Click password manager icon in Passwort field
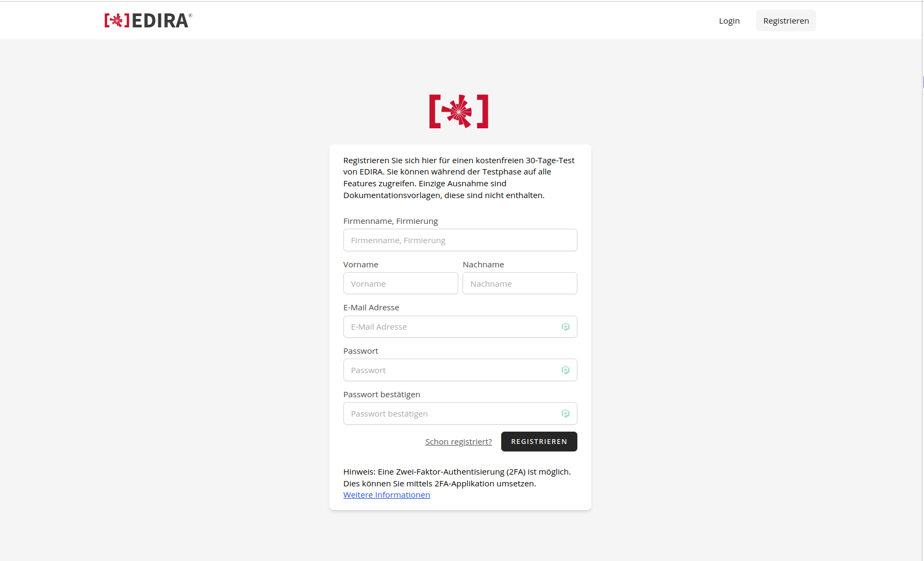924x561 pixels. pos(565,370)
